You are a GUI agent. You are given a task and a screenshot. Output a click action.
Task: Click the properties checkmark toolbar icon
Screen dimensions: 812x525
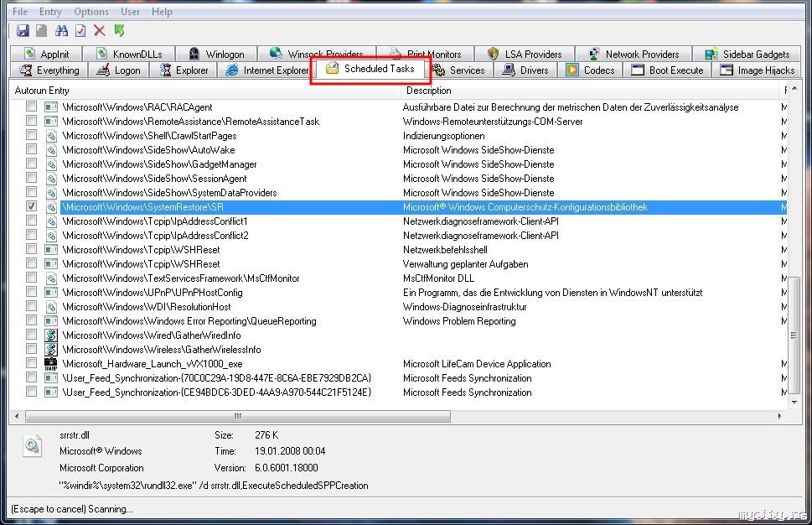pyautogui.click(x=80, y=30)
